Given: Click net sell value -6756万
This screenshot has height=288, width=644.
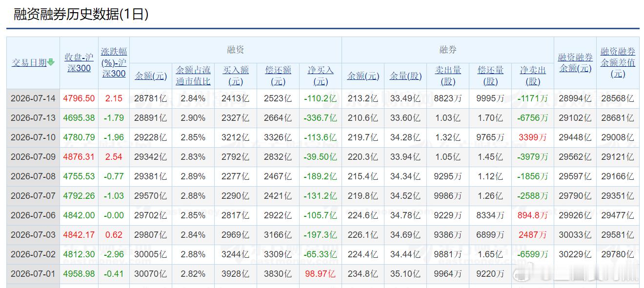Looking at the screenshot, I should [x=533, y=118].
